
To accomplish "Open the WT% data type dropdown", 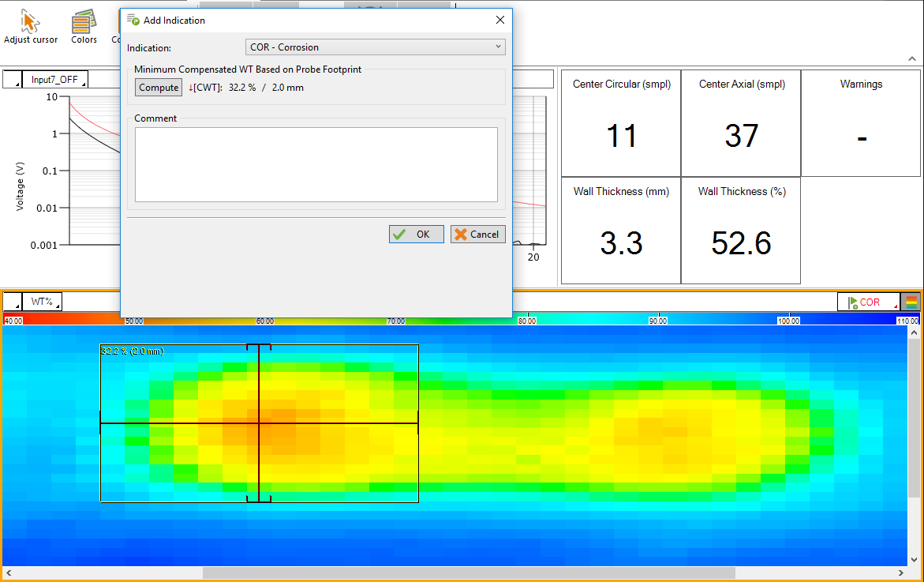I will click(43, 302).
